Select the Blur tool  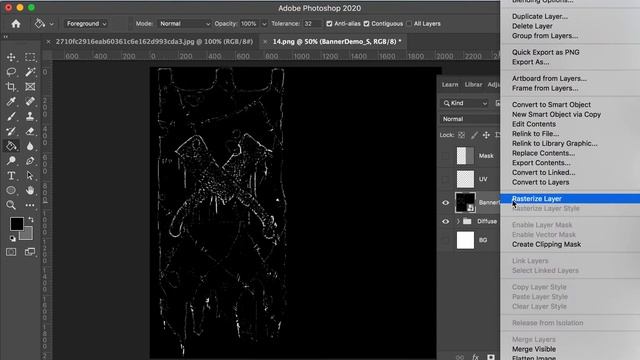tap(30, 146)
